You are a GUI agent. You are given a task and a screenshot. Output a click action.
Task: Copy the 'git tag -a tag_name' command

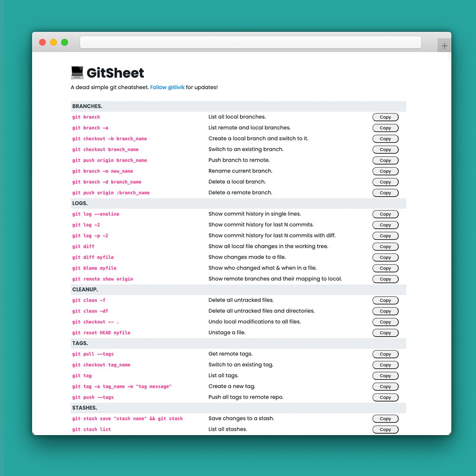(x=385, y=387)
